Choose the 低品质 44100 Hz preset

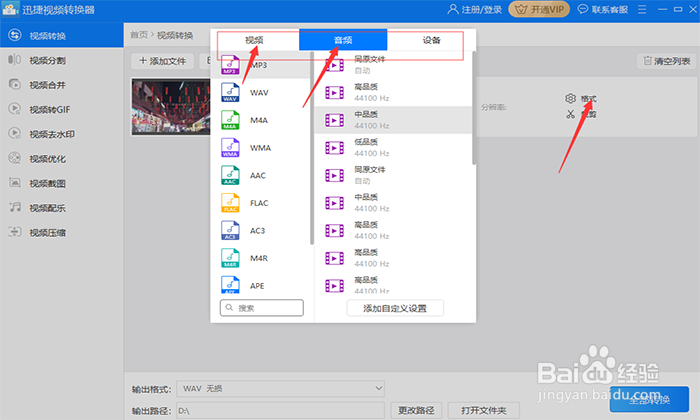[x=393, y=148]
